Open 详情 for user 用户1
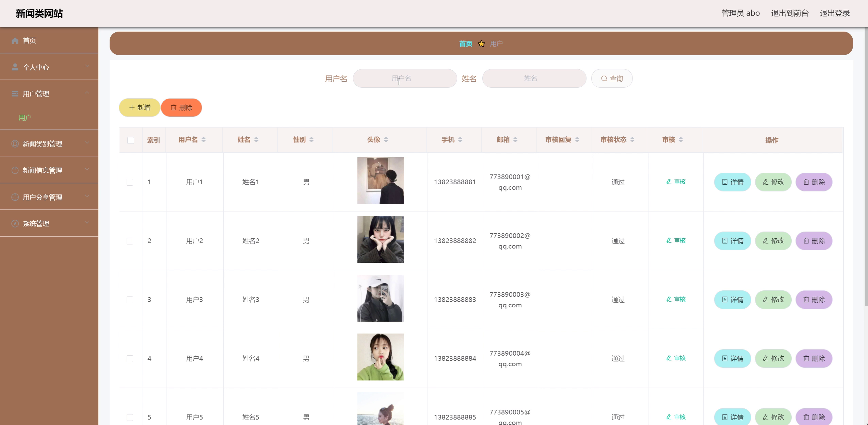Image resolution: width=868 pixels, height=425 pixels. coord(733,182)
